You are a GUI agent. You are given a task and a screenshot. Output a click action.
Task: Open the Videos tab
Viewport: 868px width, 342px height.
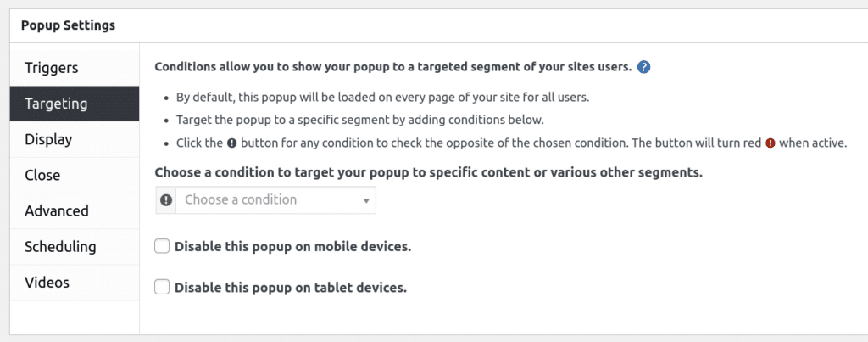coord(75,283)
